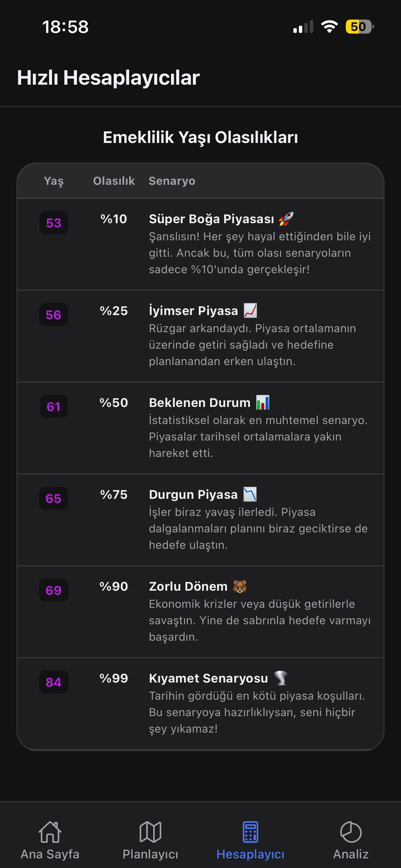Tap the bear icon beside Zorlu Dönem

(240, 586)
